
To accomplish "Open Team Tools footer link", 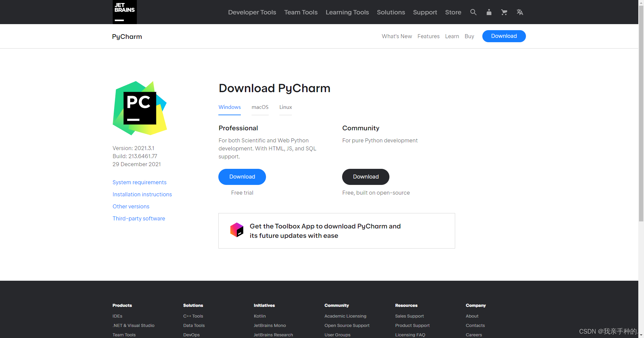I will (124, 335).
